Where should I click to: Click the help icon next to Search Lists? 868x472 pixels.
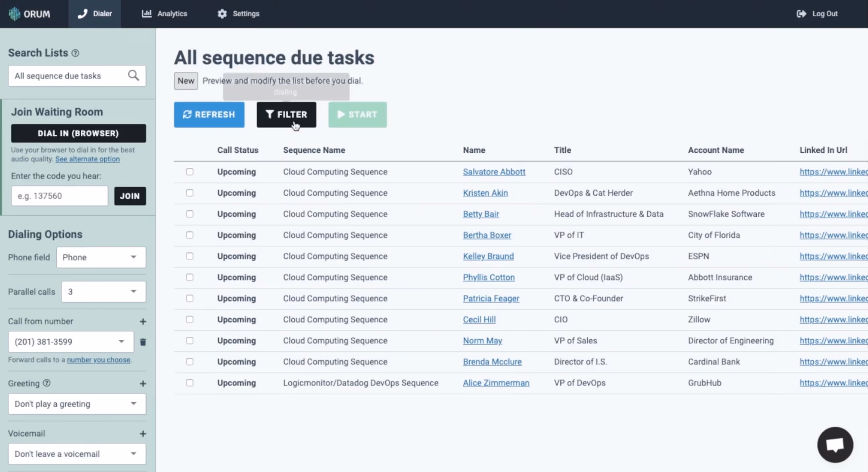[x=75, y=53]
